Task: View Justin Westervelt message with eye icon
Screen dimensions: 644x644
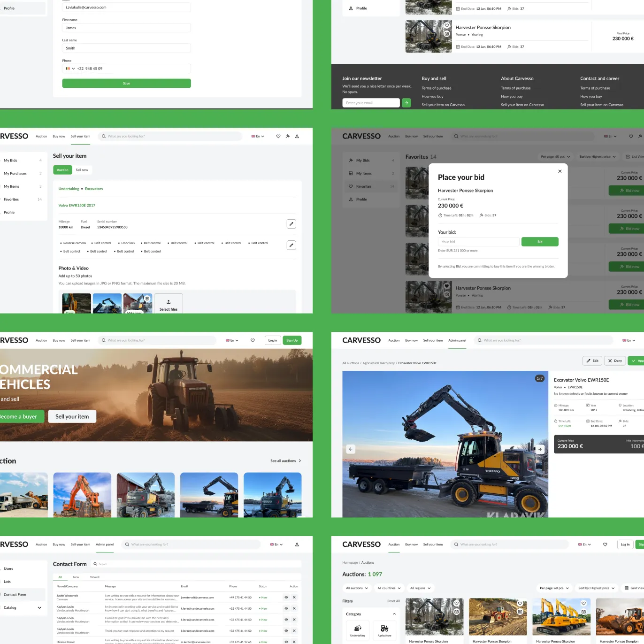Action: click(x=286, y=598)
